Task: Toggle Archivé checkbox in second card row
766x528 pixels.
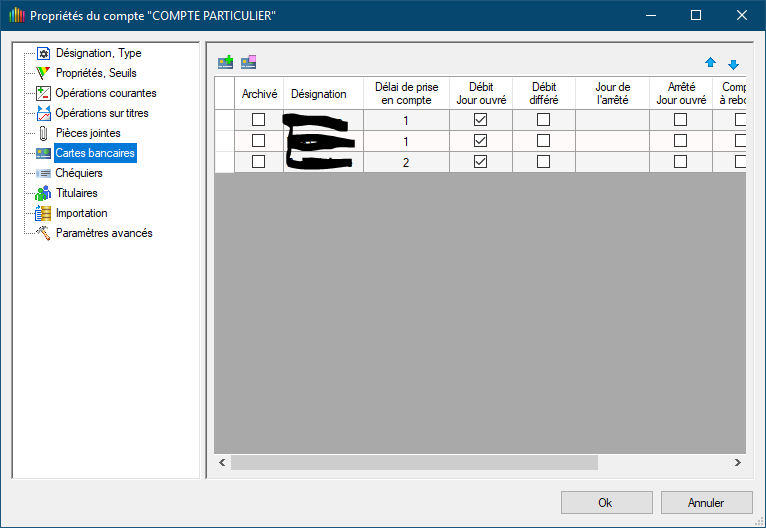Action: (x=258, y=141)
